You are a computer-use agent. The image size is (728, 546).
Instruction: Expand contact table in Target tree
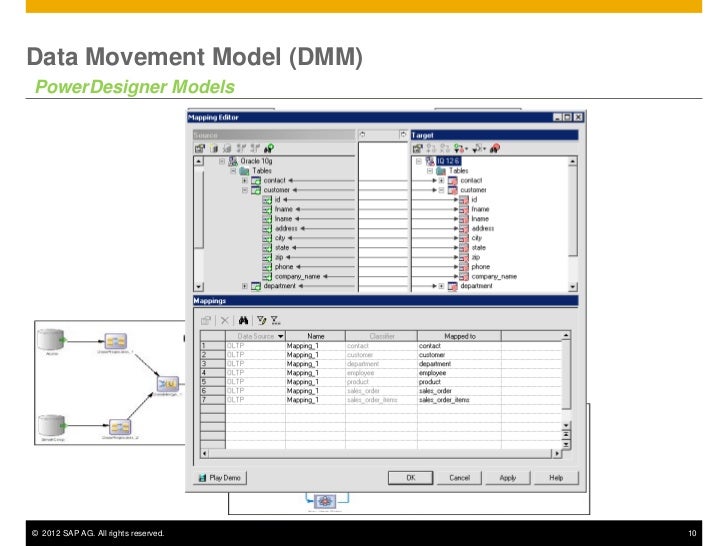point(442,181)
